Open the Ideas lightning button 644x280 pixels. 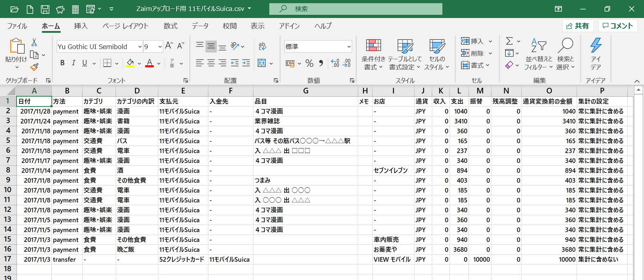pyautogui.click(x=596, y=54)
